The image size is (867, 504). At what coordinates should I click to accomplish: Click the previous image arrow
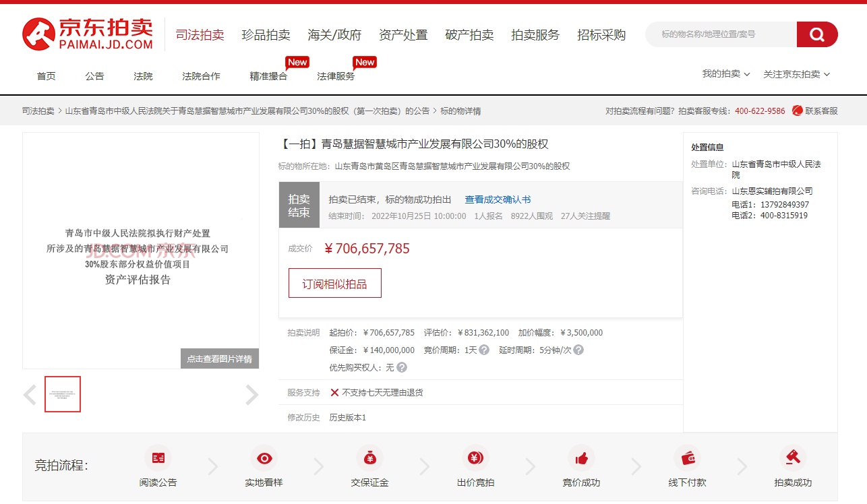pyautogui.click(x=30, y=395)
